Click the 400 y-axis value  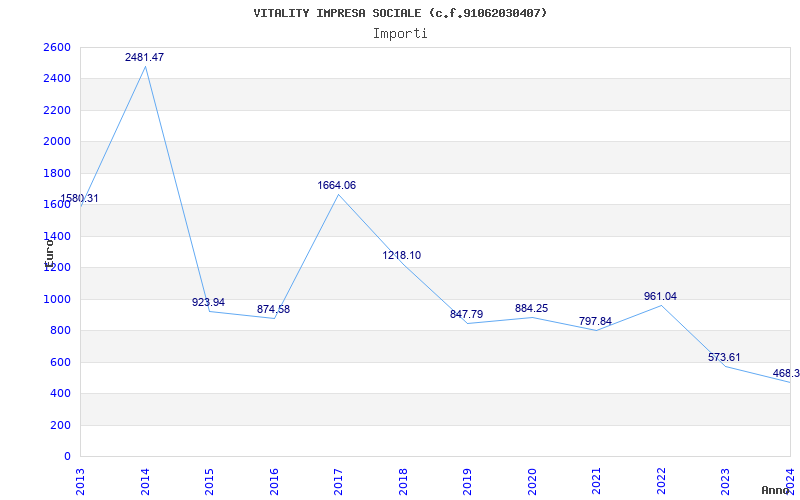pos(61,393)
